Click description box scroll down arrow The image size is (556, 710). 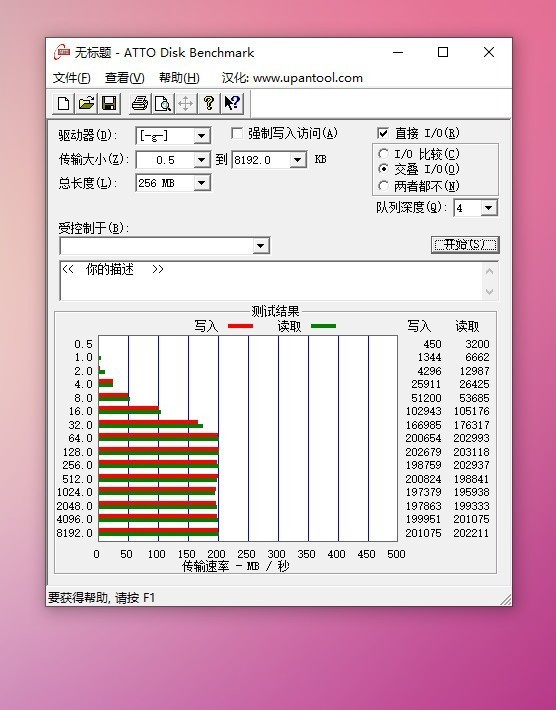tap(489, 292)
